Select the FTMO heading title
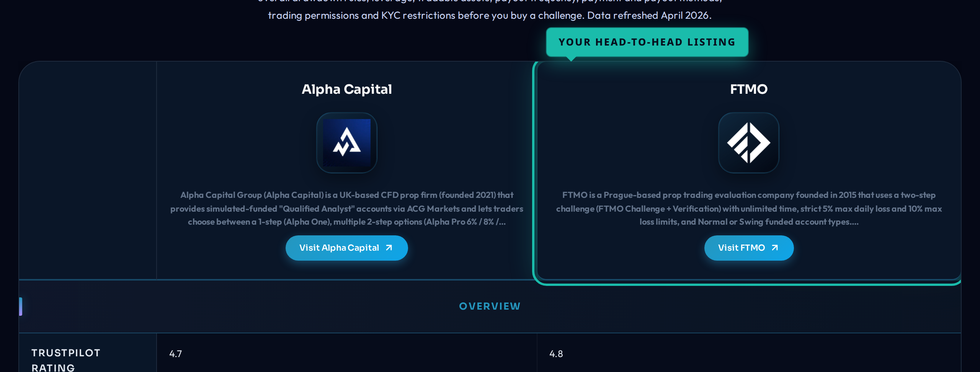 (x=748, y=89)
